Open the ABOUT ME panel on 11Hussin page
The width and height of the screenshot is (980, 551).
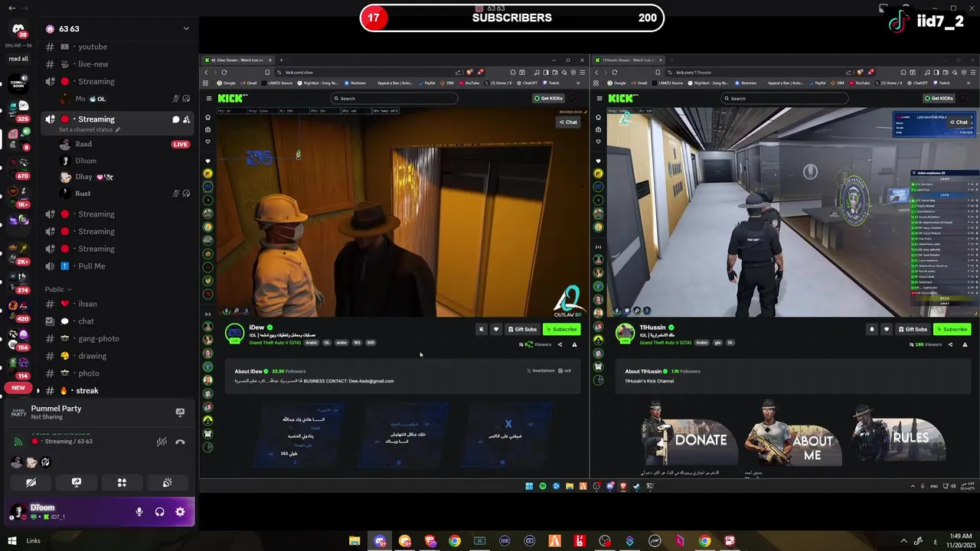pos(793,434)
